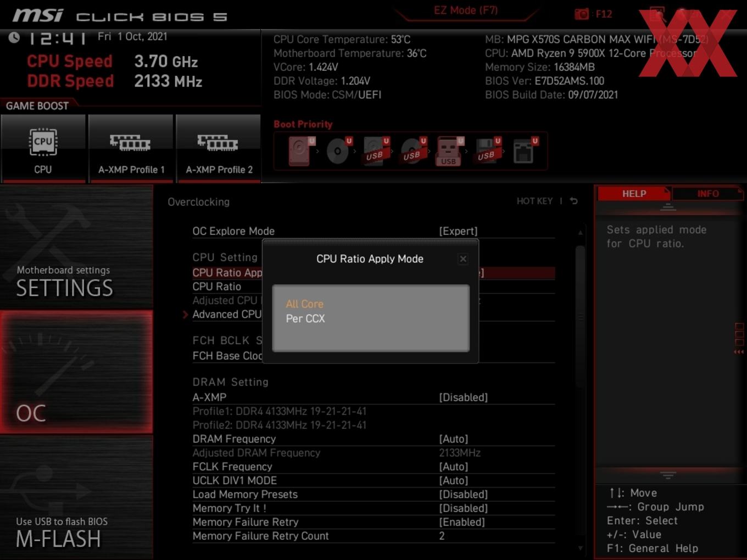Toggle A-XMP Profile 2
The height and width of the screenshot is (560, 747).
(219, 148)
